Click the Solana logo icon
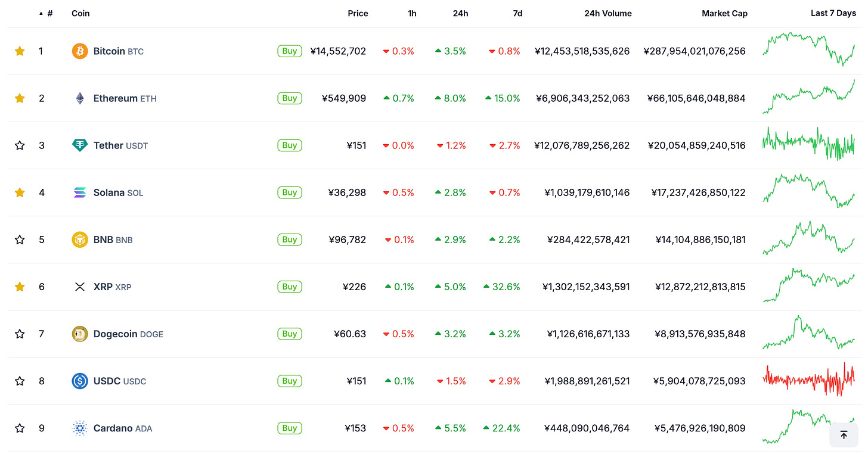The height and width of the screenshot is (454, 868). 80,192
